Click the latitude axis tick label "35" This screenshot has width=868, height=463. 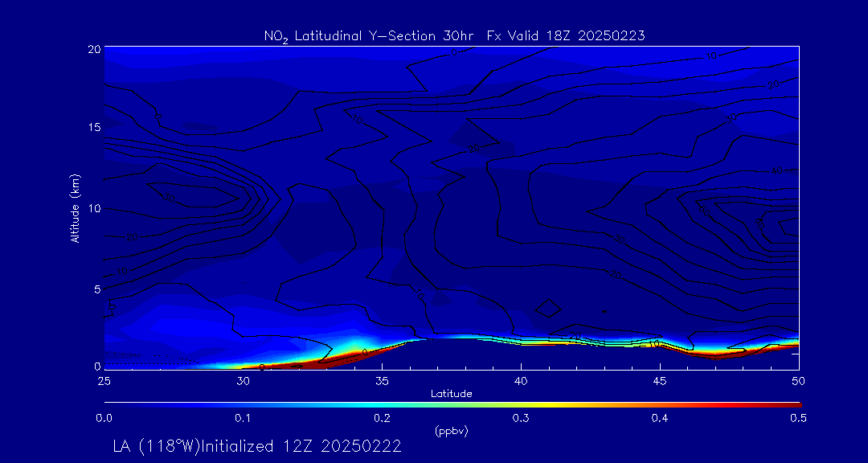(382, 381)
